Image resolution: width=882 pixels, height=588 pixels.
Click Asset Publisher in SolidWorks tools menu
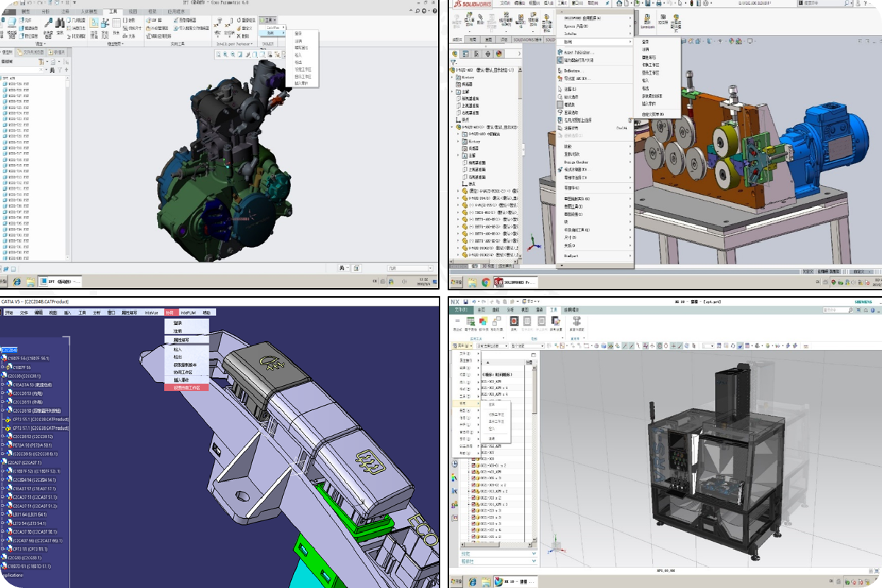point(578,52)
